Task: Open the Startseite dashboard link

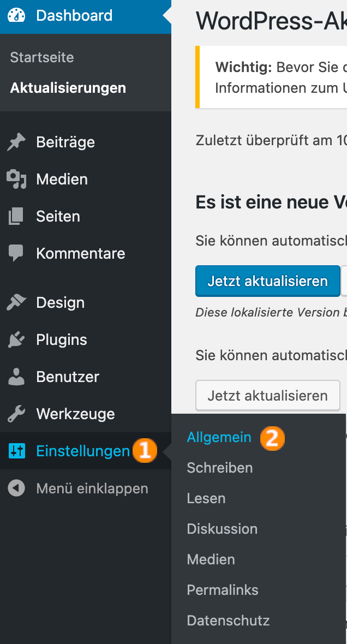Action: 42,57
